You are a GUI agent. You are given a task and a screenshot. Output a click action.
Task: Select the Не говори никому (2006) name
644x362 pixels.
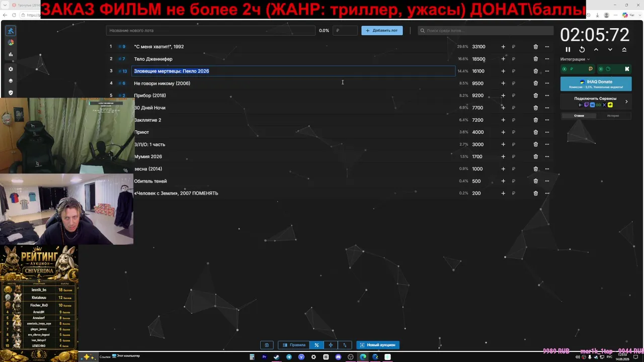(x=162, y=83)
